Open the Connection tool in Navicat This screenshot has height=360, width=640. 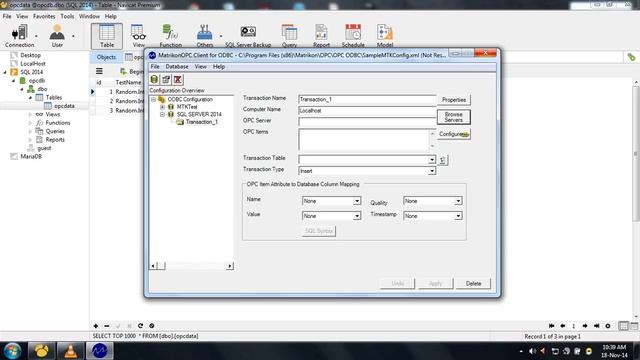(x=20, y=36)
